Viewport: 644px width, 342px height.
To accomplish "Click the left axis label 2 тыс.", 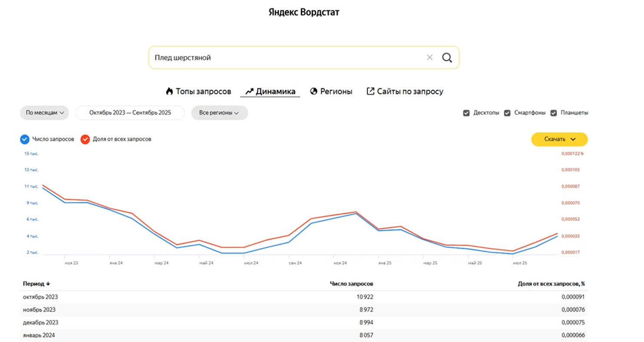I will pyautogui.click(x=33, y=252).
